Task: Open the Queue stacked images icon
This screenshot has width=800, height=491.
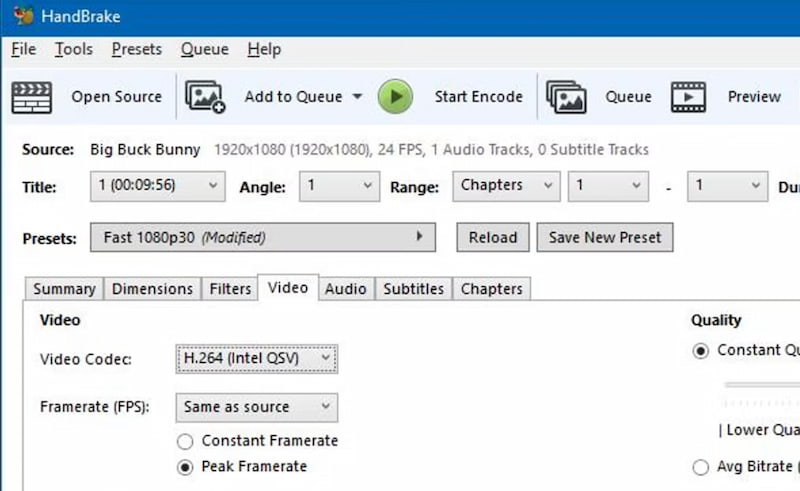Action: 566,97
